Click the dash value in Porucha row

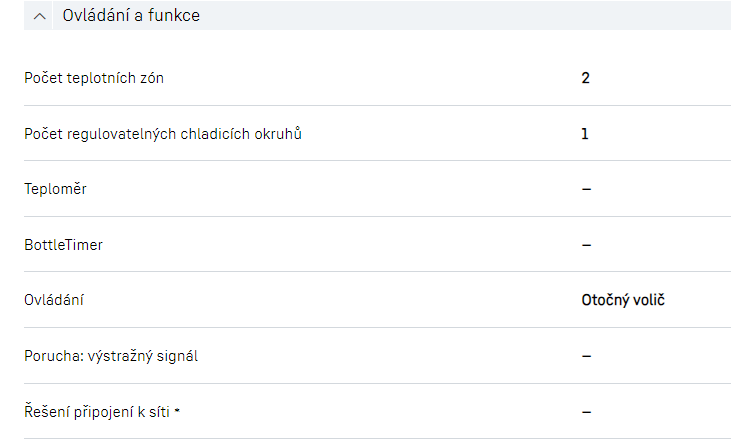pyautogui.click(x=586, y=355)
